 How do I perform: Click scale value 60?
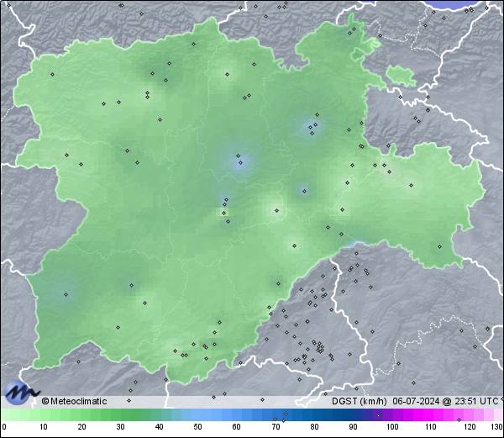tap(237, 427)
